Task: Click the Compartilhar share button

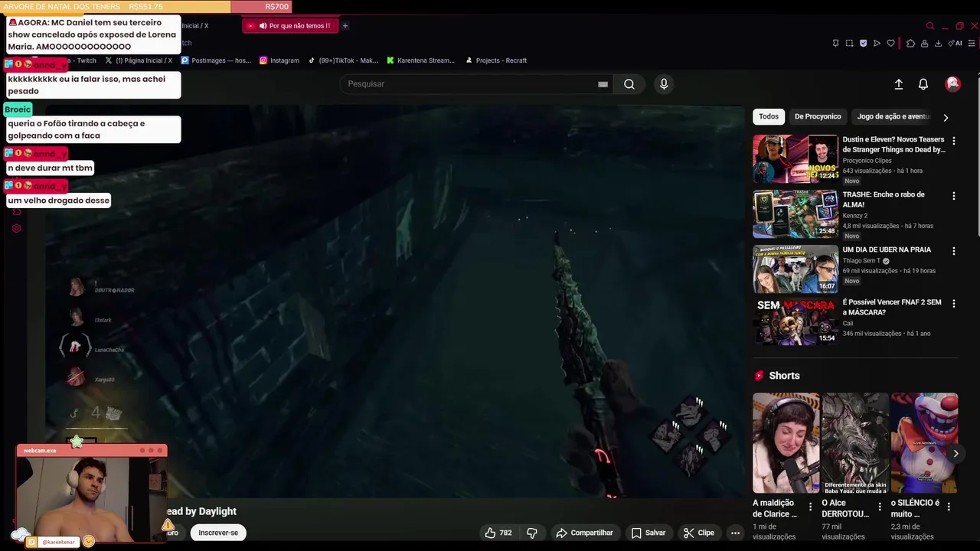Action: (x=584, y=533)
